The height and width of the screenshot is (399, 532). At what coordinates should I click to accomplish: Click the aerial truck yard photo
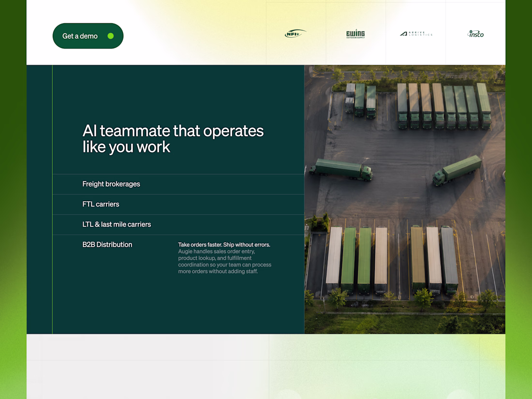(405, 199)
